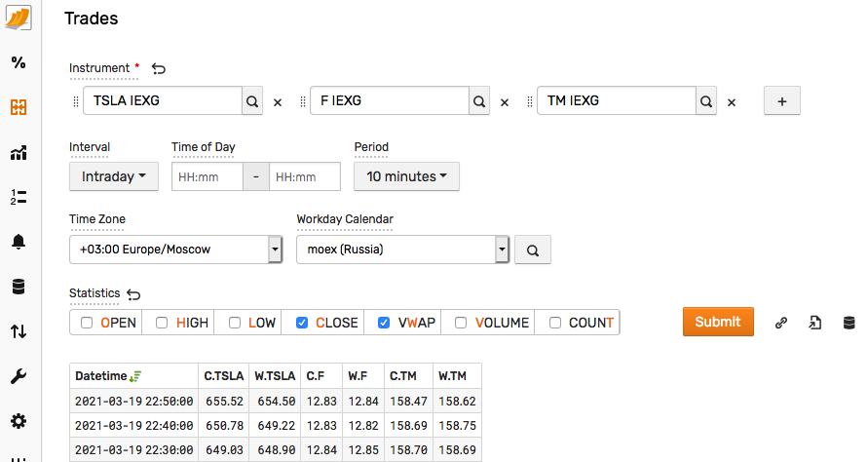Click the Time of Day start field
The width and height of the screenshot is (868, 462).
coord(208,176)
